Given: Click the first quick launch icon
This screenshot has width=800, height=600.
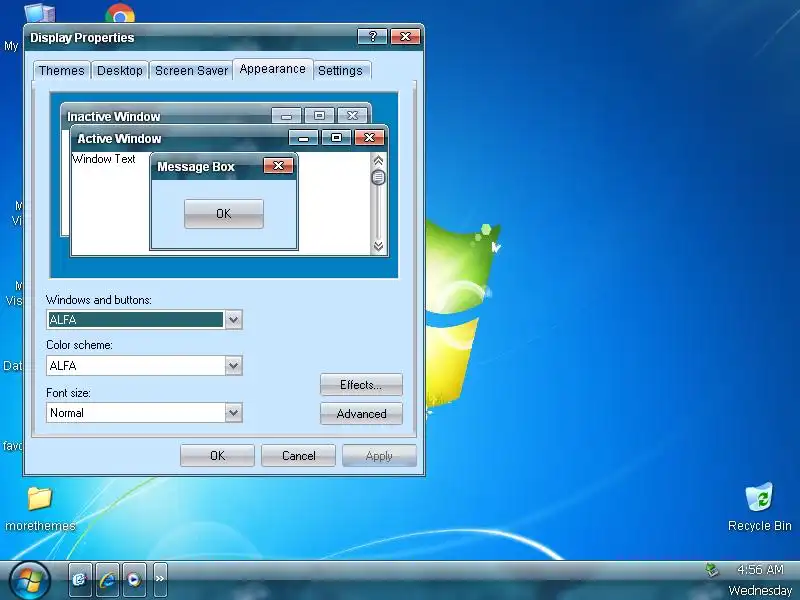Looking at the screenshot, I should (x=80, y=580).
